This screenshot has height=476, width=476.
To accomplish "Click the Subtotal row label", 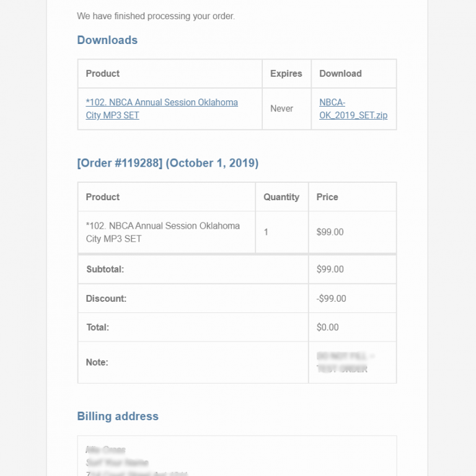I will pyautogui.click(x=105, y=270).
